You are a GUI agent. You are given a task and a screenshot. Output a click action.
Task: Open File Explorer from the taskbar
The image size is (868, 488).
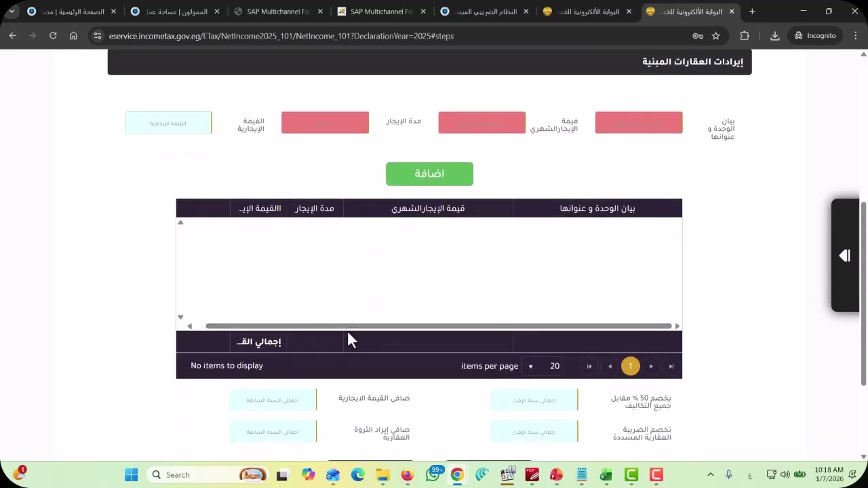coord(382,474)
